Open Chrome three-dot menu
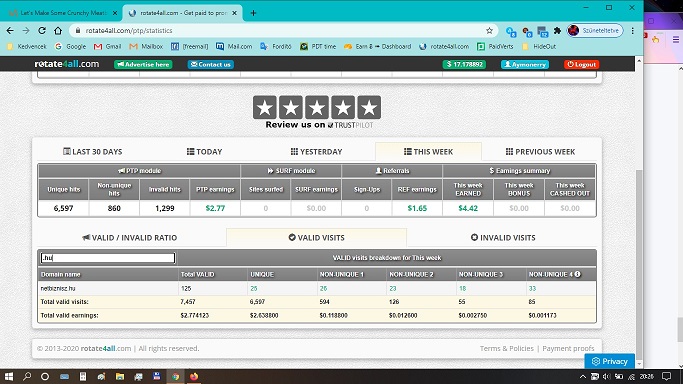The image size is (683, 384). (x=632, y=30)
